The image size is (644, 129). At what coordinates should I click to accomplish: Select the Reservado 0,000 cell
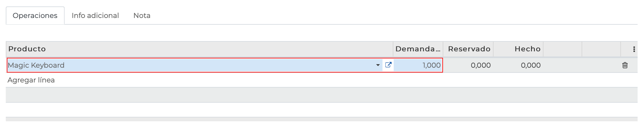[469, 65]
